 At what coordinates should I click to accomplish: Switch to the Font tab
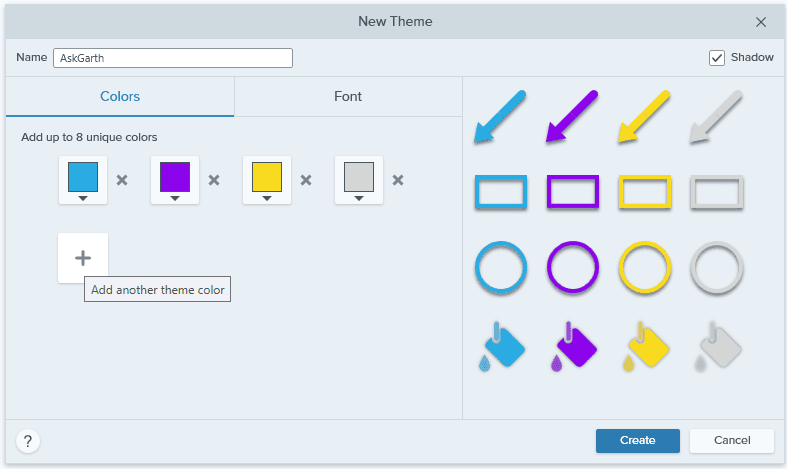348,96
